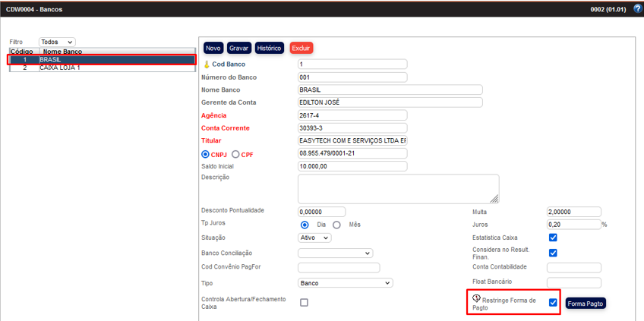Select the CNPJ radio button
The image size is (644, 321).
tap(205, 154)
